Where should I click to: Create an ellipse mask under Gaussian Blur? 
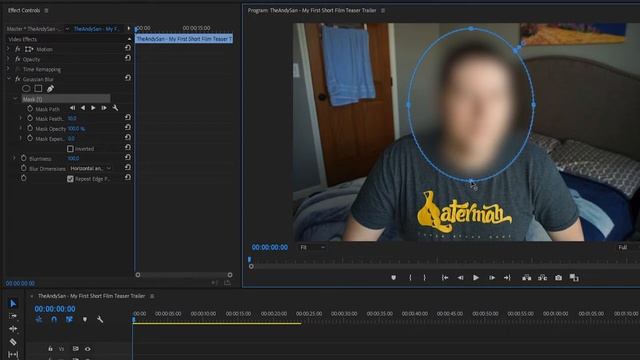[26, 89]
